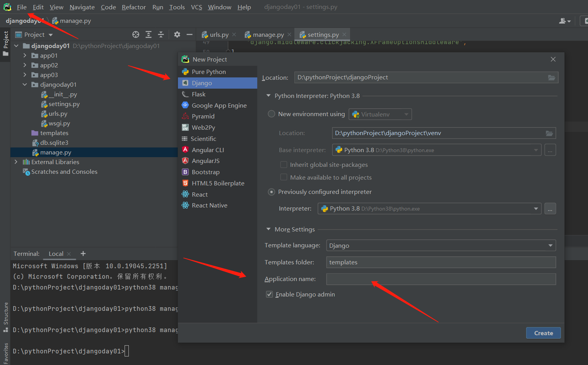Hide the Project panel with minus icon
This screenshot has width=588, height=365.
(190, 34)
